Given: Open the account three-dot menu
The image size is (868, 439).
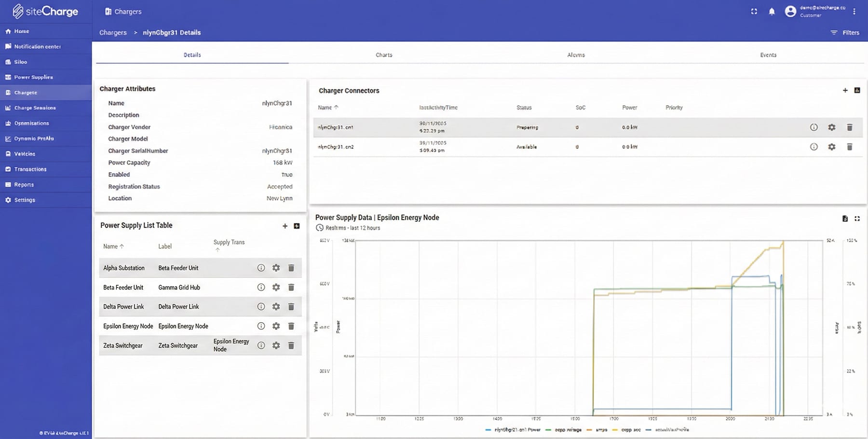Looking at the screenshot, I should point(854,12).
